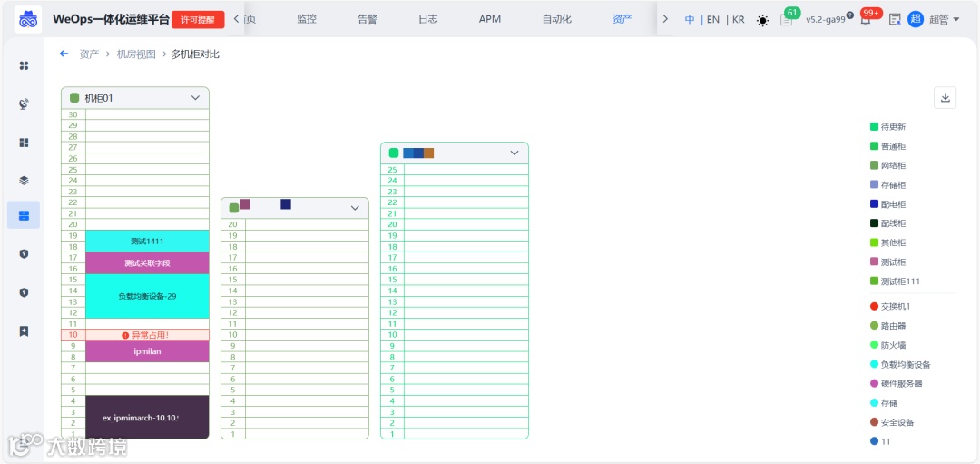Image resolution: width=980 pixels, height=464 pixels.
Task: Click the 安全设备 legend entry
Action: 892,423
